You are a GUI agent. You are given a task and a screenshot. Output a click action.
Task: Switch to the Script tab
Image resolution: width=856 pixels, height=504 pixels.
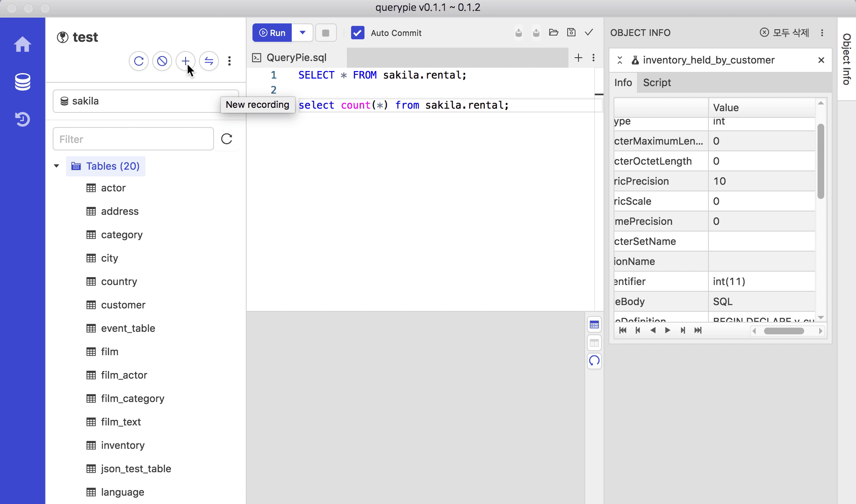click(x=657, y=82)
